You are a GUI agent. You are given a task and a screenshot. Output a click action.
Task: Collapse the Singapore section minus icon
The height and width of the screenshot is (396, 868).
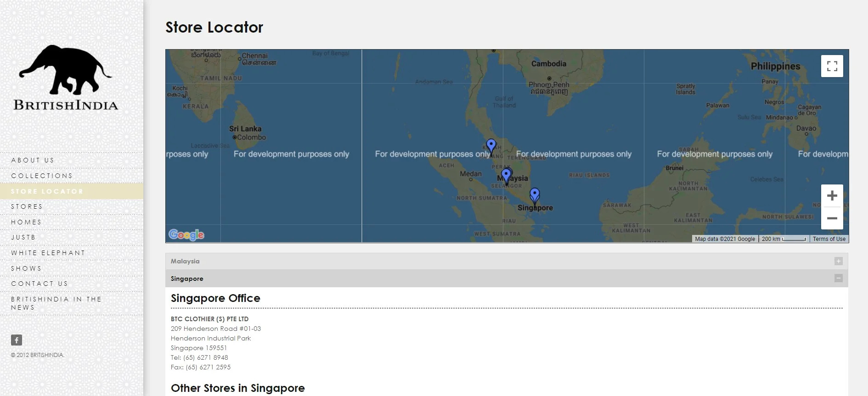838,278
